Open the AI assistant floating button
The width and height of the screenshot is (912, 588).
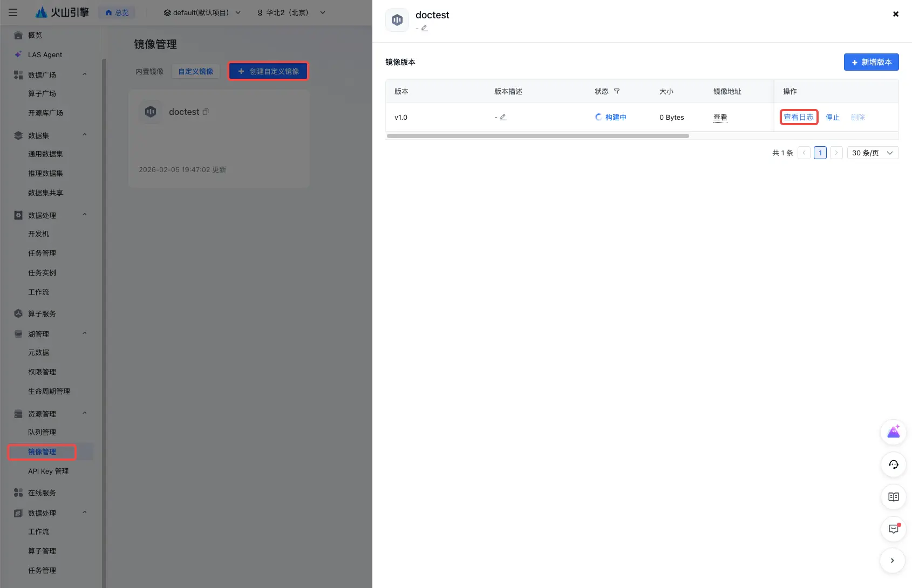point(894,432)
